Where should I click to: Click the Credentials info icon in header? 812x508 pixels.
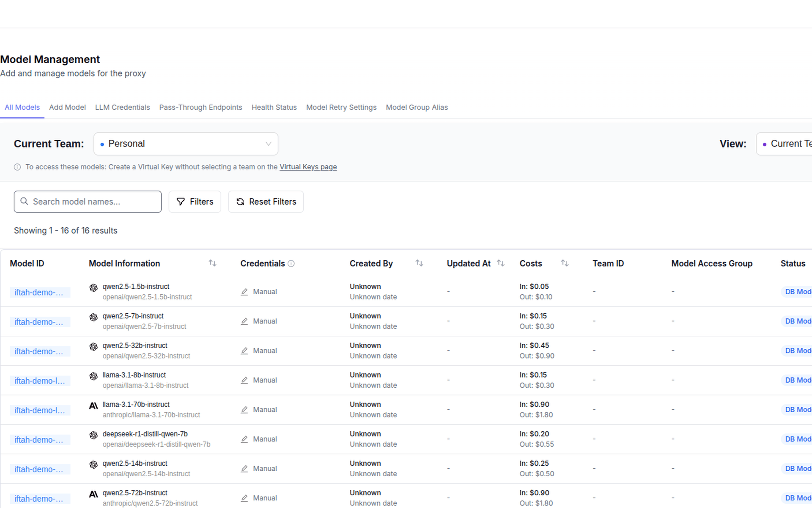[x=291, y=264]
